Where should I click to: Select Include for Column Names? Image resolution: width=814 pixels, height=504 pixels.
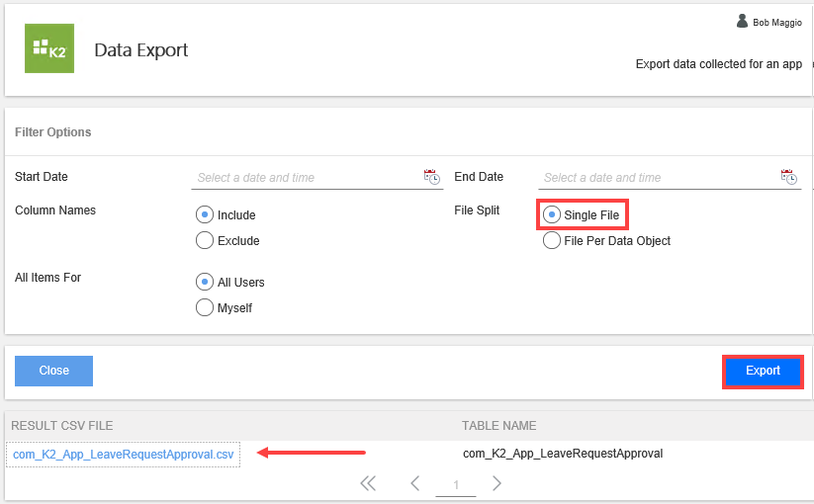(x=205, y=214)
